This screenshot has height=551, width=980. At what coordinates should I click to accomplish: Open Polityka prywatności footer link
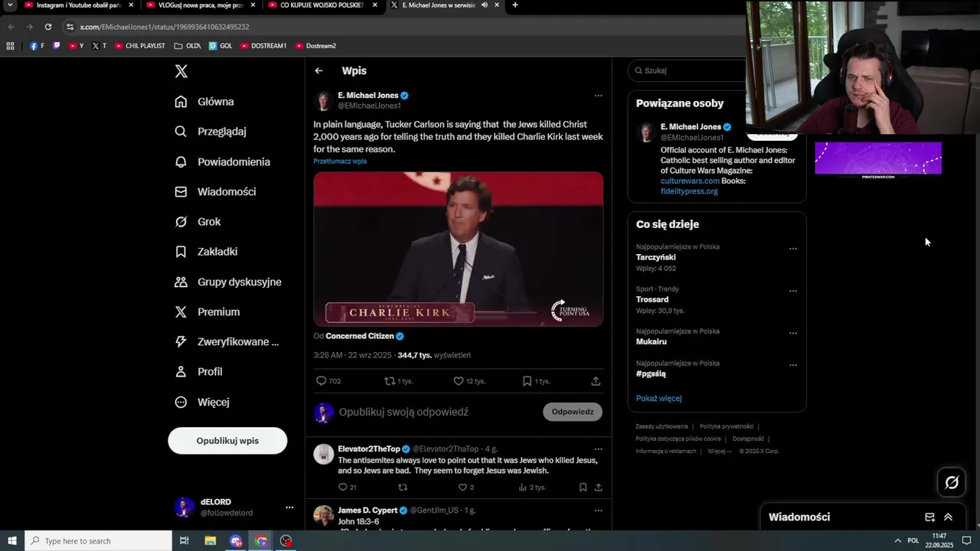click(727, 427)
